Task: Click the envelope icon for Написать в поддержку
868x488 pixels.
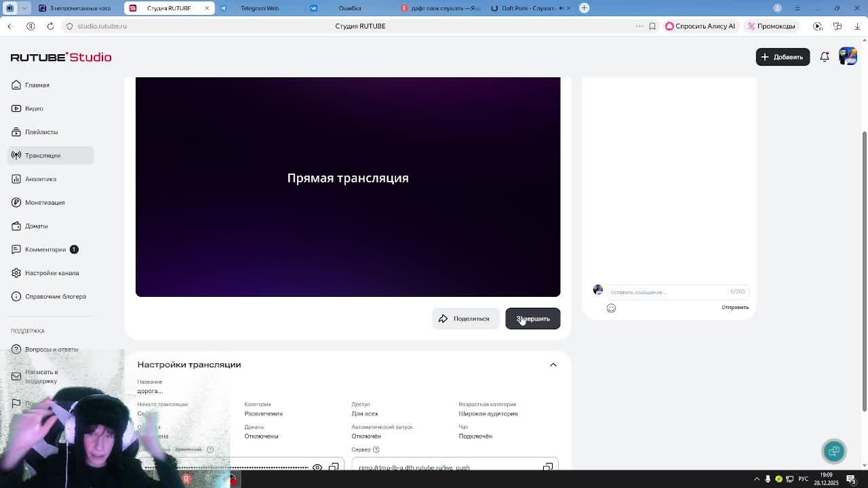Action: pyautogui.click(x=16, y=376)
